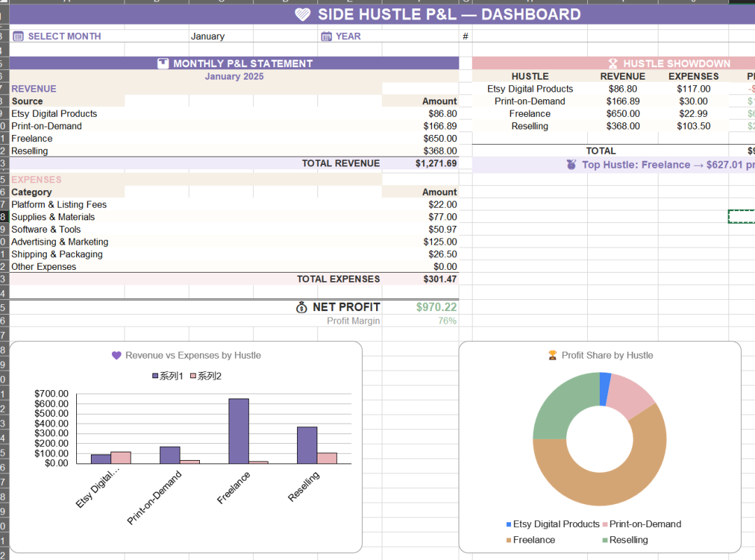The width and height of the screenshot is (755, 560).
Task: Click the Freelance legend entry in pie chart
Action: click(x=530, y=540)
